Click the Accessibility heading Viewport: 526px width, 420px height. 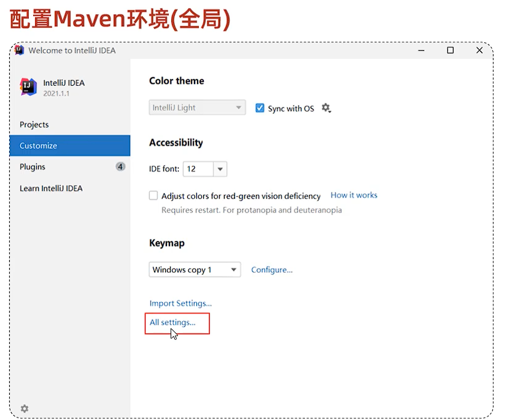[x=176, y=143]
